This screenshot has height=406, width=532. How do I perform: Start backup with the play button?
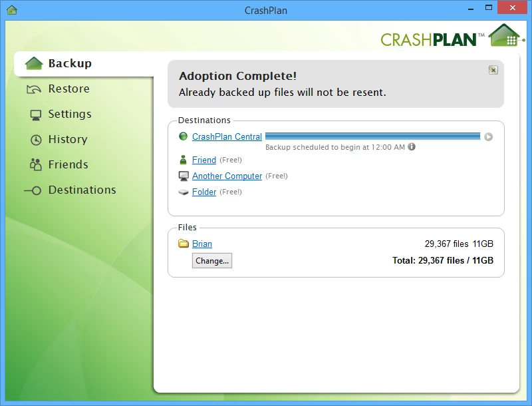[x=488, y=137]
